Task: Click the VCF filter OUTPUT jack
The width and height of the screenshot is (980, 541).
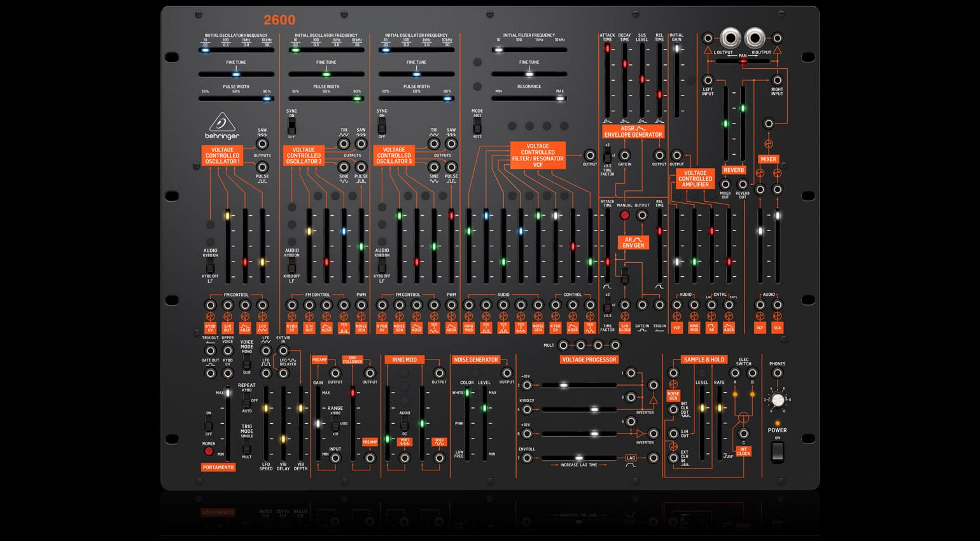Action: coord(590,155)
